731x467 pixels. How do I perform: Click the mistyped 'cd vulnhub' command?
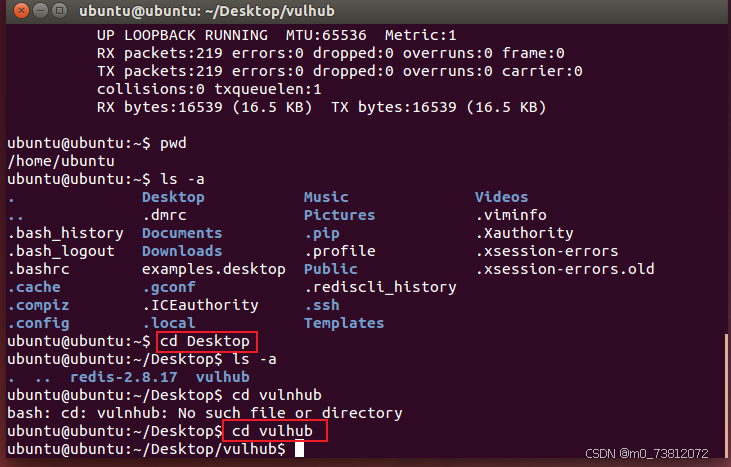(277, 395)
